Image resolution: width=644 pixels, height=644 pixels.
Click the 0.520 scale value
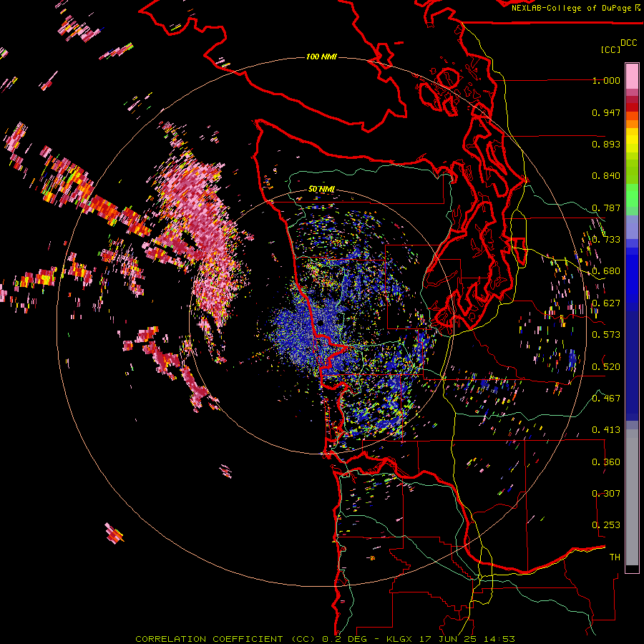(x=606, y=366)
